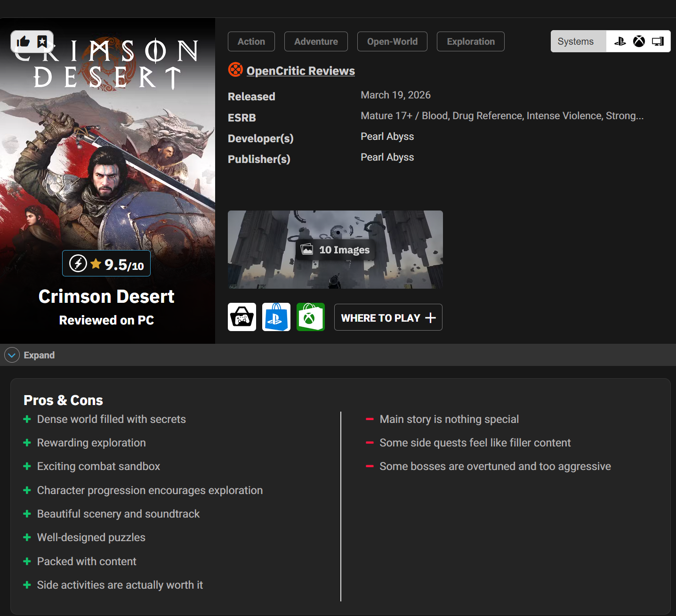Open the 10 Images gallery thumbnail
The image size is (676, 616).
click(x=335, y=250)
